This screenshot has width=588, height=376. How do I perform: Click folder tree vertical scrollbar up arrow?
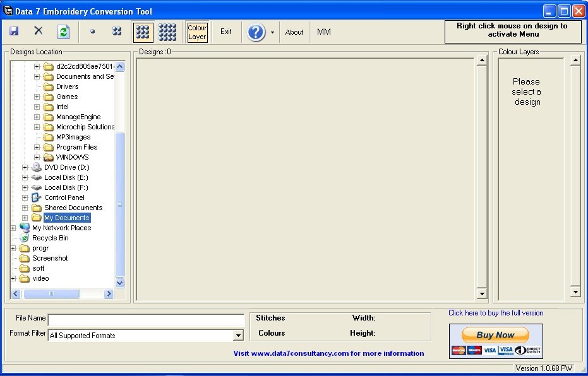tap(120, 67)
